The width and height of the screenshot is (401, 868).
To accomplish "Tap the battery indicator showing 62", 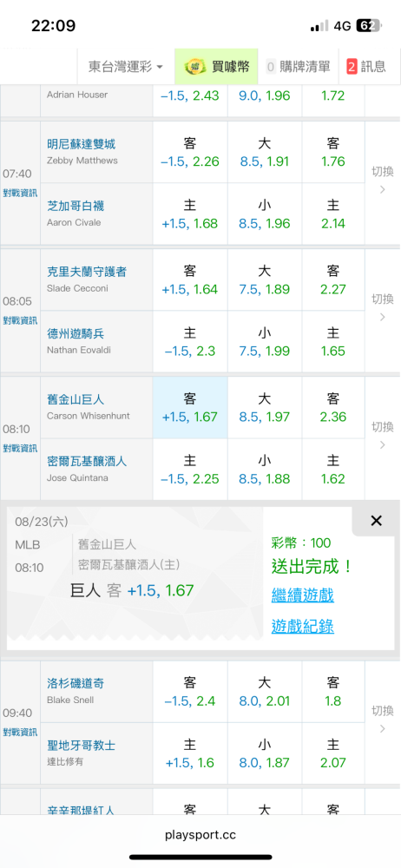I will (368, 25).
